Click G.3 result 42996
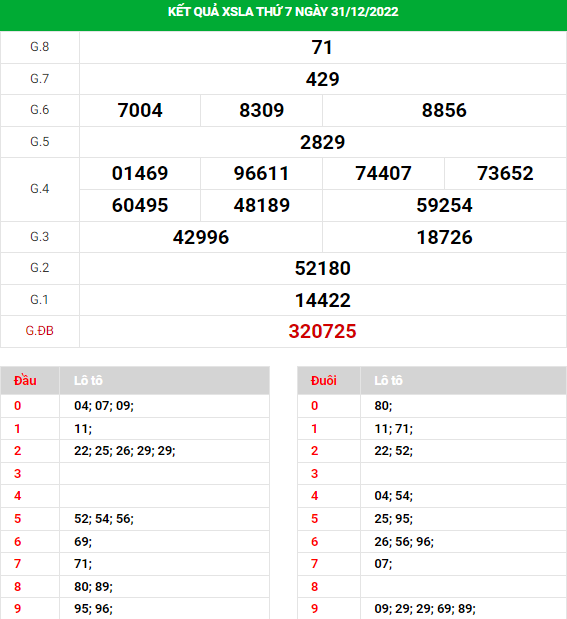The width and height of the screenshot is (567, 619). pos(201,237)
